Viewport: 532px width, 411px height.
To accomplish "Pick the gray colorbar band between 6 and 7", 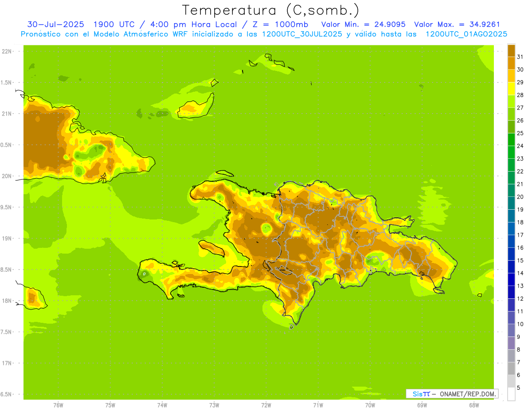I will click(x=511, y=368).
